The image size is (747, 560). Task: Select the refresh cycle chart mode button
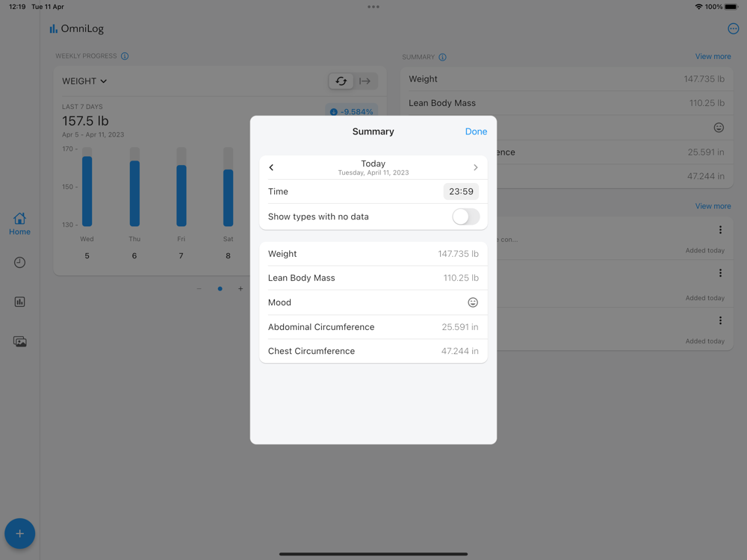coord(341,81)
